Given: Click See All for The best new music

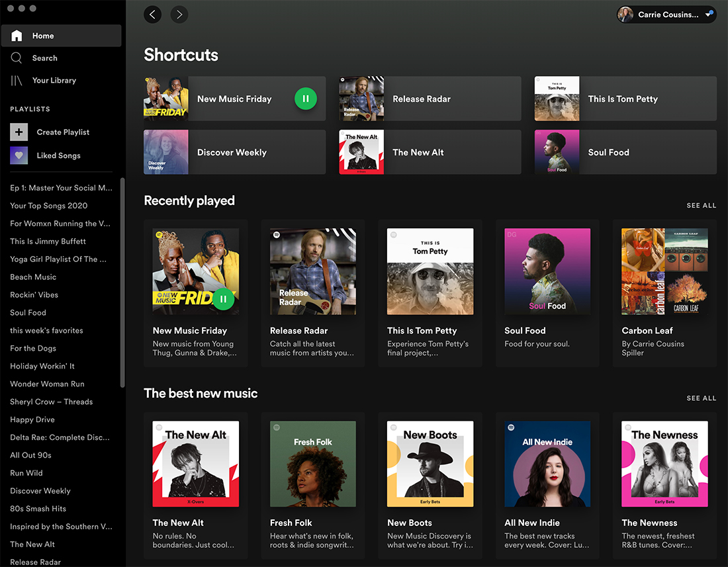Looking at the screenshot, I should coord(701,398).
